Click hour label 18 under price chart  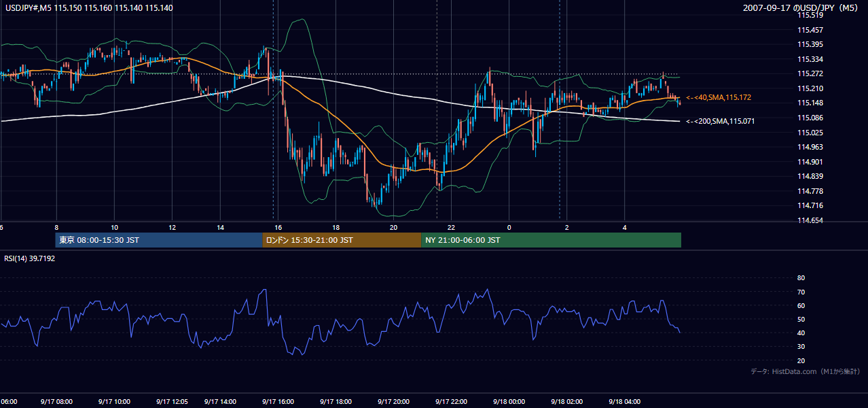tap(336, 227)
